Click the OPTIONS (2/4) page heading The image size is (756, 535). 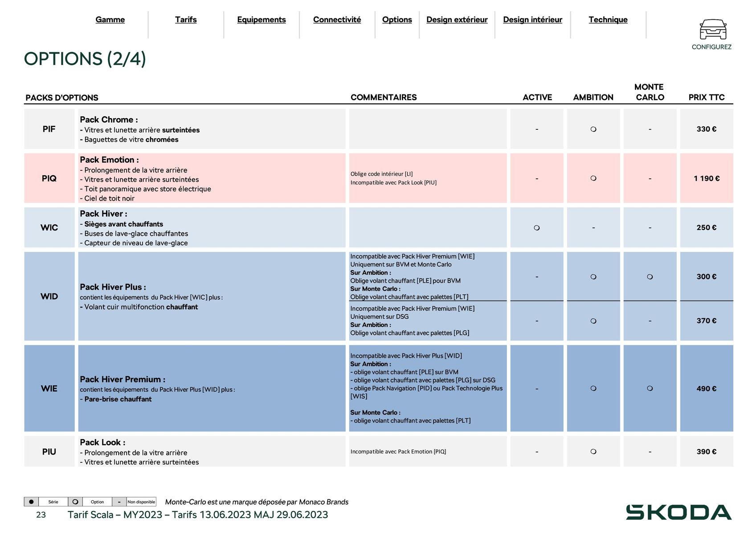(85, 59)
